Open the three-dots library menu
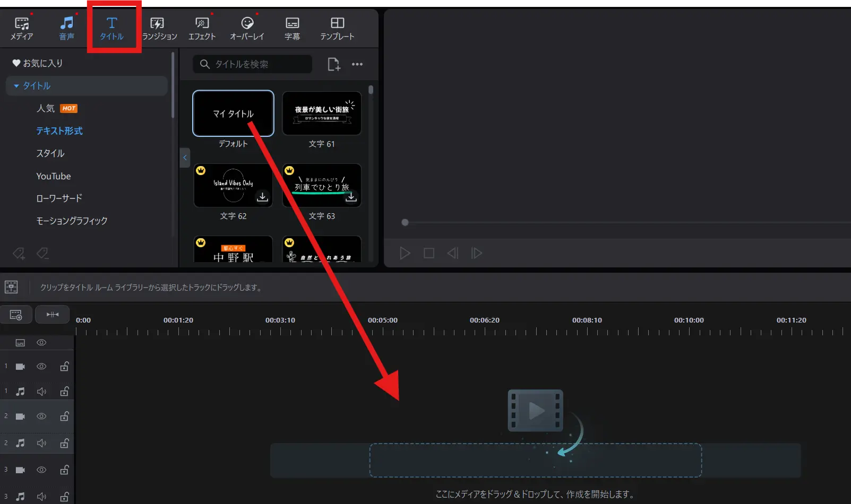The height and width of the screenshot is (504, 851). [x=357, y=64]
